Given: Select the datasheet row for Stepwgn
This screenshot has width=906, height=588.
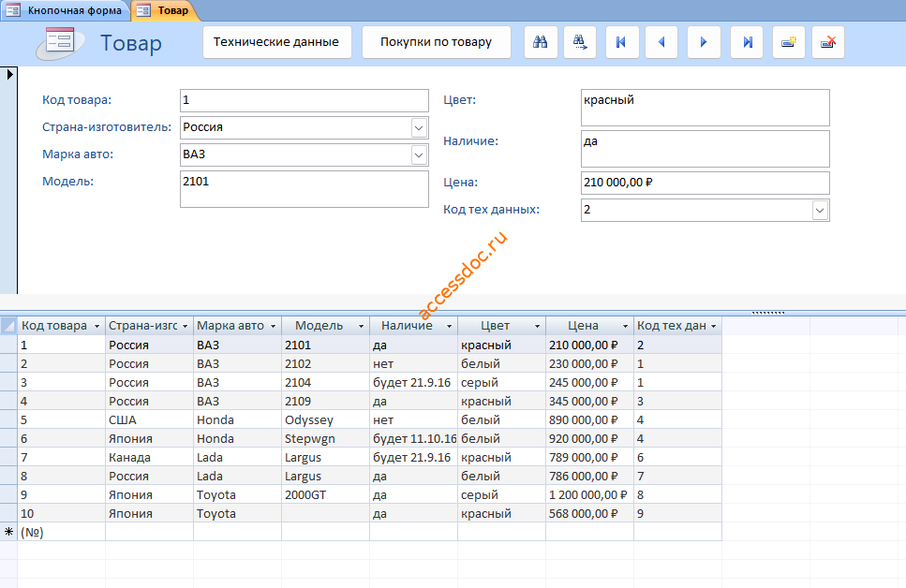Looking at the screenshot, I should [370, 439].
